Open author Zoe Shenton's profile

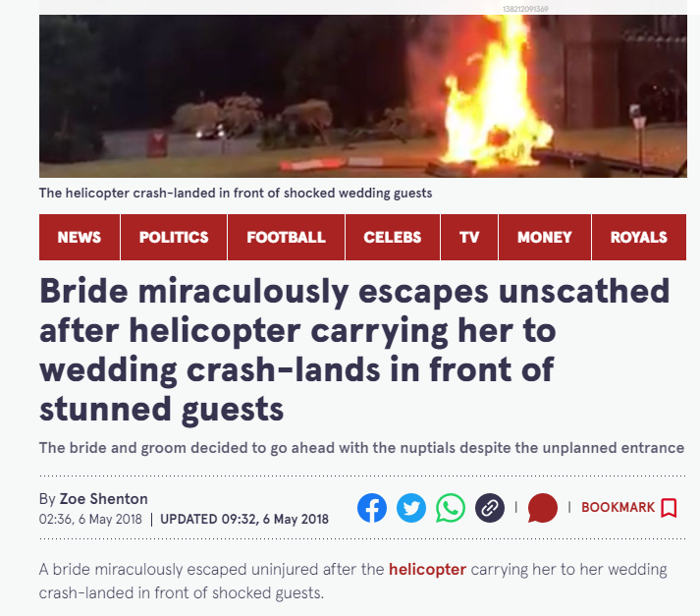tap(103, 498)
